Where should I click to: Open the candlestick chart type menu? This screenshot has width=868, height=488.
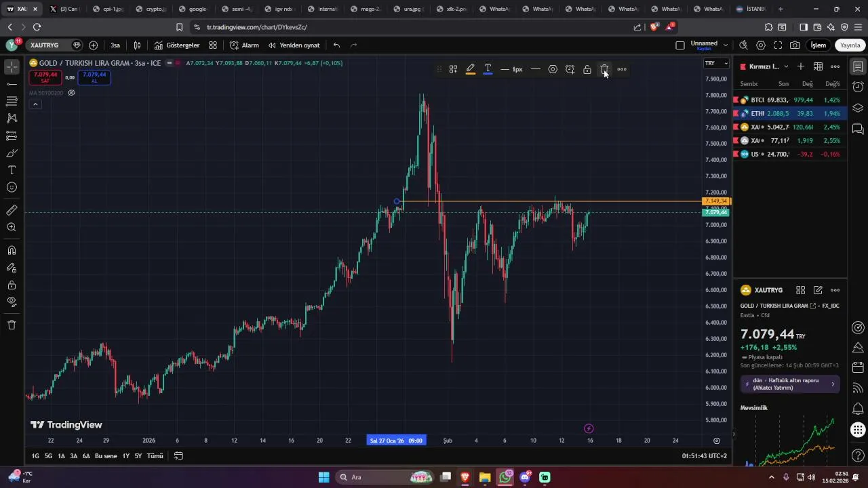(138, 45)
